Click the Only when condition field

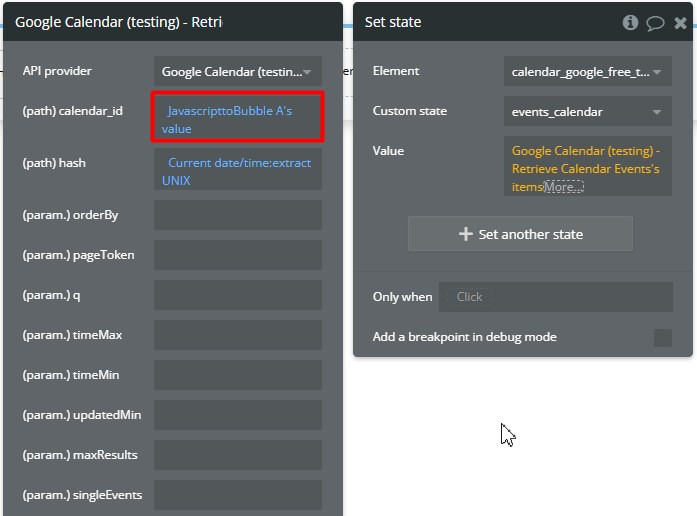(555, 297)
